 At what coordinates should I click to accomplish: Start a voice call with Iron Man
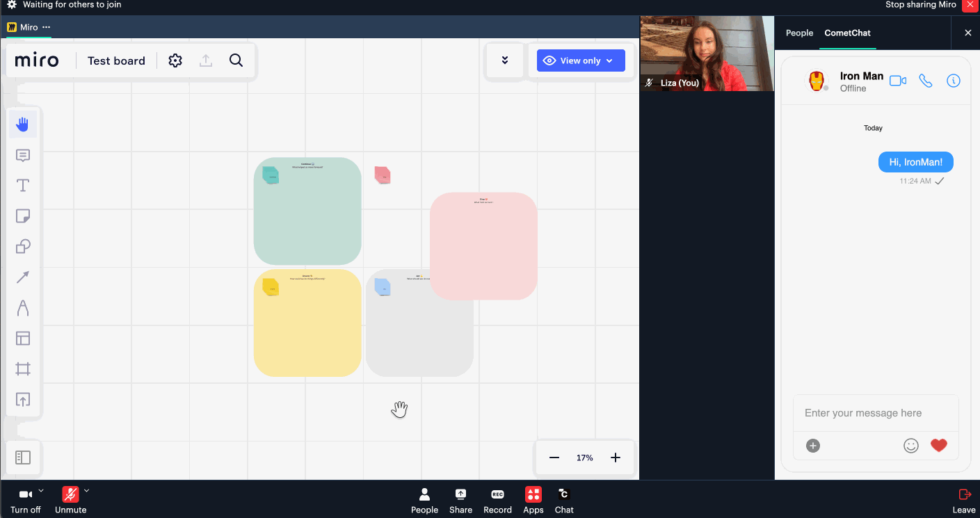(926, 81)
